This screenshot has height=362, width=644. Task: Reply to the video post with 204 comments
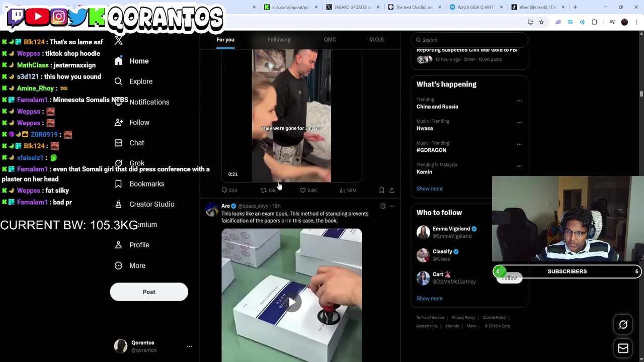click(229, 190)
